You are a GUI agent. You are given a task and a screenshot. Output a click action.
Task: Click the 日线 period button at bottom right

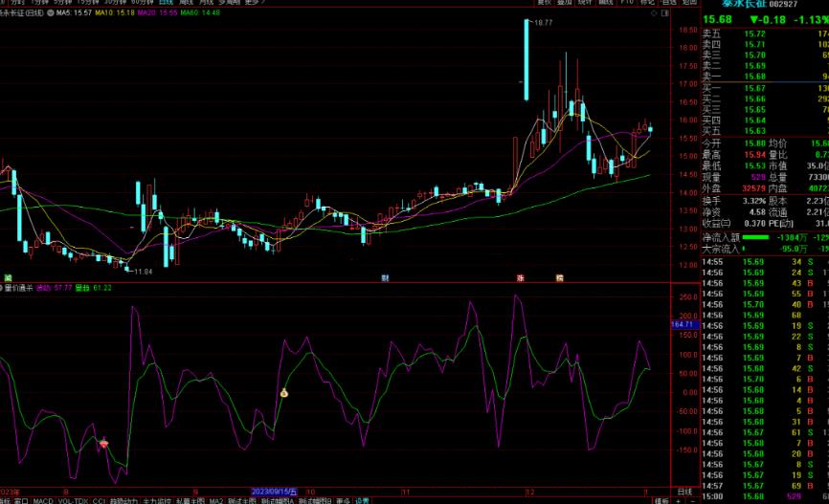point(684,492)
